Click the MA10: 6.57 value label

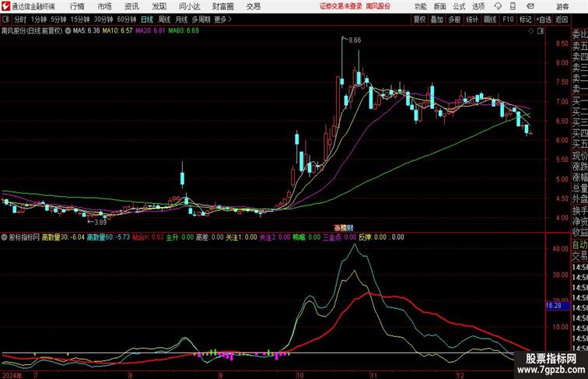pos(117,31)
